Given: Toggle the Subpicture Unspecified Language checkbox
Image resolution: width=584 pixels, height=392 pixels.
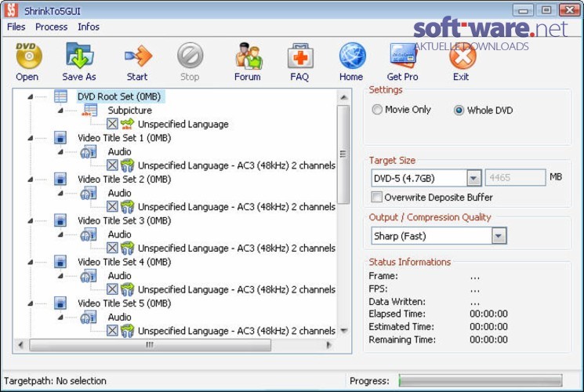Looking at the screenshot, I should click(x=112, y=124).
